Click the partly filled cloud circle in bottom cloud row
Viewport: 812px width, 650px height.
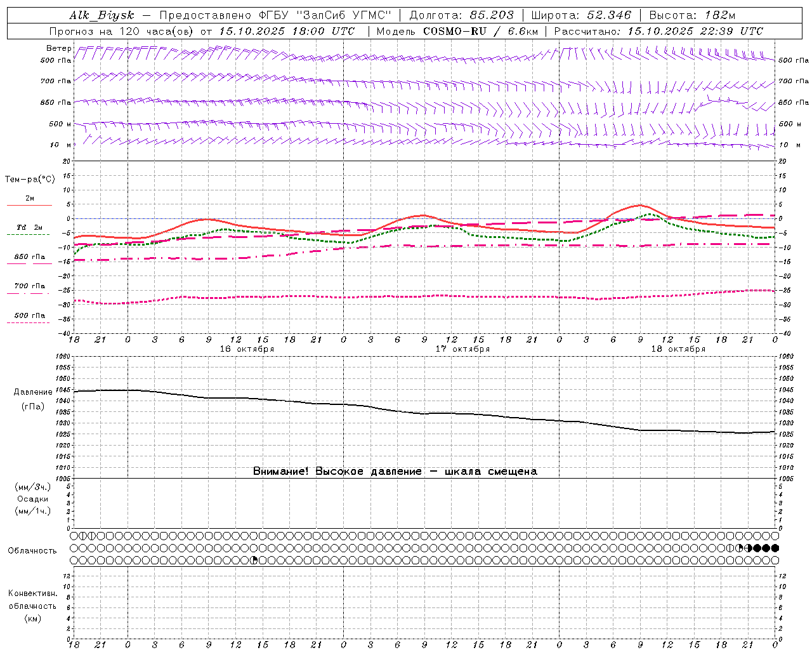pos(254,560)
